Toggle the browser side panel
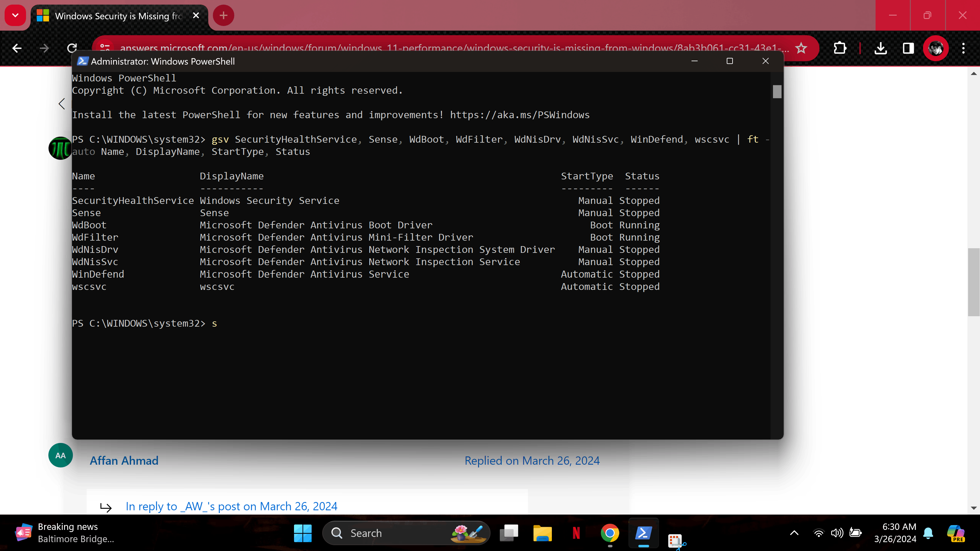 coord(908,48)
